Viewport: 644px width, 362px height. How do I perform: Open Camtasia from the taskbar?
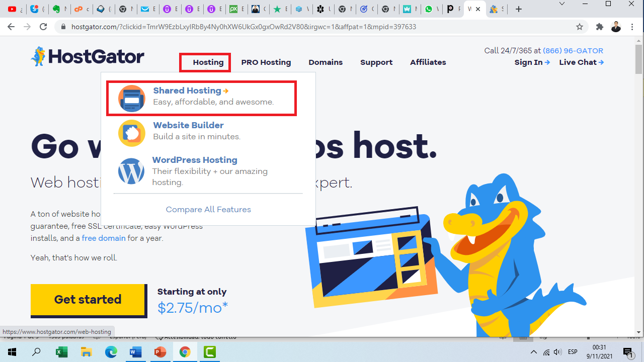pyautogui.click(x=210, y=352)
